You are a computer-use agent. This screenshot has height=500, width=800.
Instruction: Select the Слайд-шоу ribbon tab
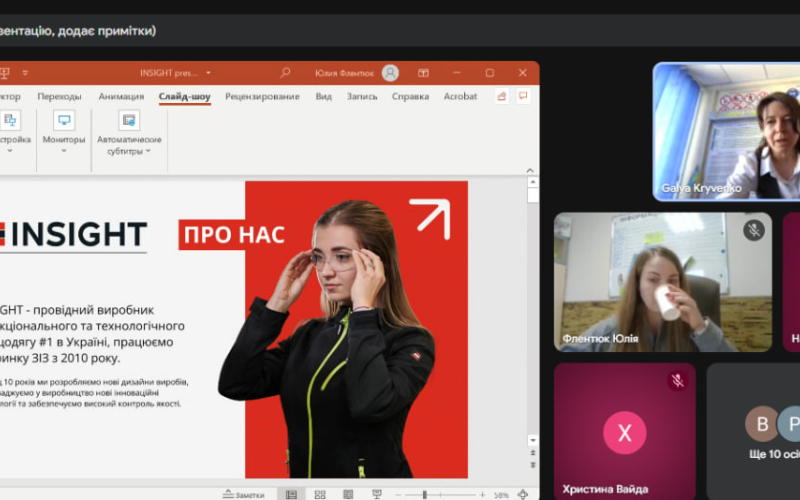(185, 96)
